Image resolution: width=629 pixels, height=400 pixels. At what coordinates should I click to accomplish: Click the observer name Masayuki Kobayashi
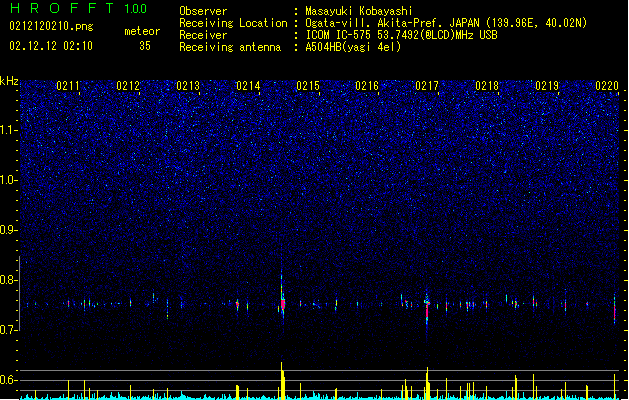pos(359,11)
